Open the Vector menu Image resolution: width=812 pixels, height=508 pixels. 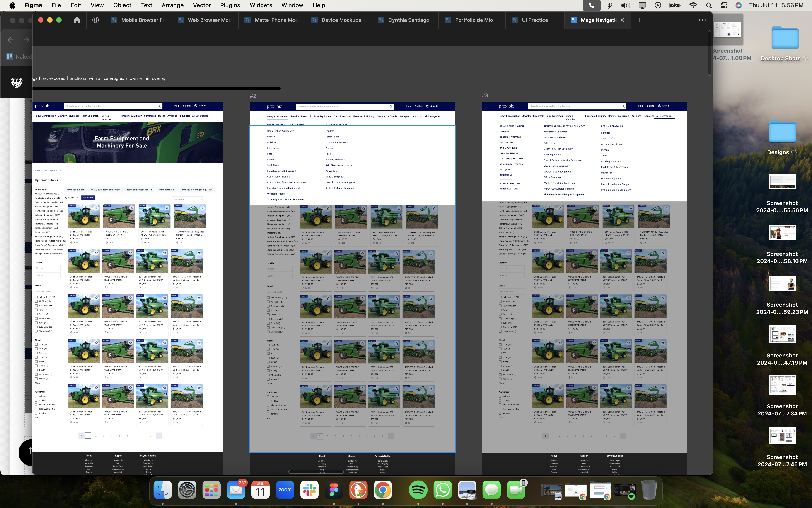tap(202, 5)
